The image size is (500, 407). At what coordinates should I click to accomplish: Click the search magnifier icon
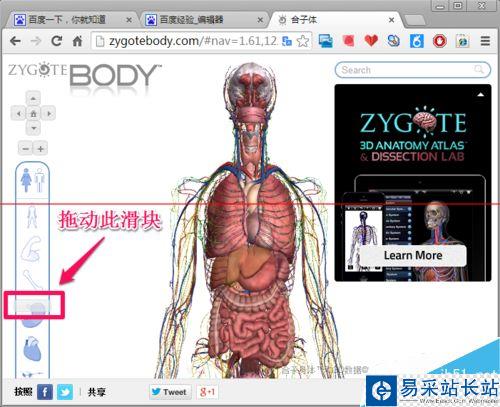pos(479,69)
